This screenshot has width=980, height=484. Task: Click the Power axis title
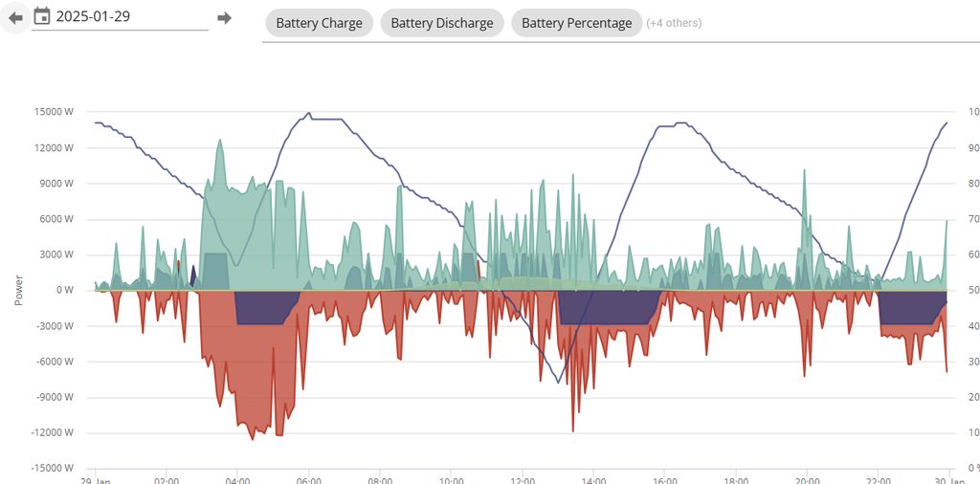point(18,290)
